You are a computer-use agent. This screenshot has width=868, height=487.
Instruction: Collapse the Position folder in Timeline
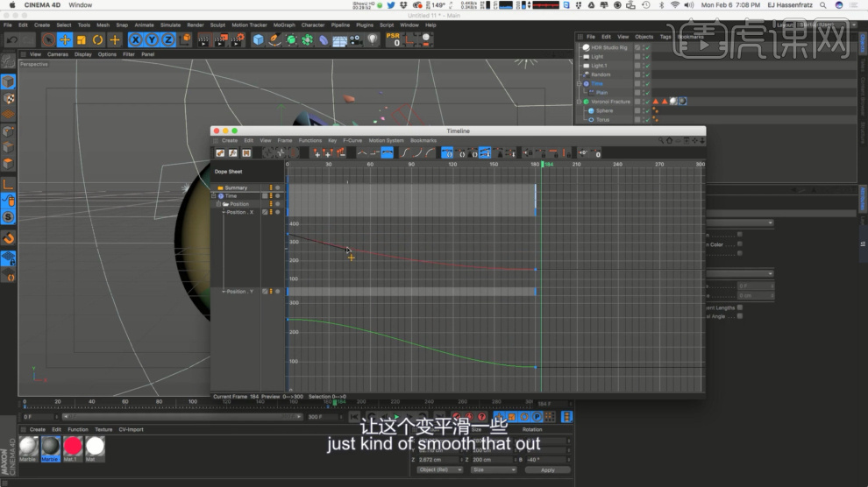tap(218, 204)
